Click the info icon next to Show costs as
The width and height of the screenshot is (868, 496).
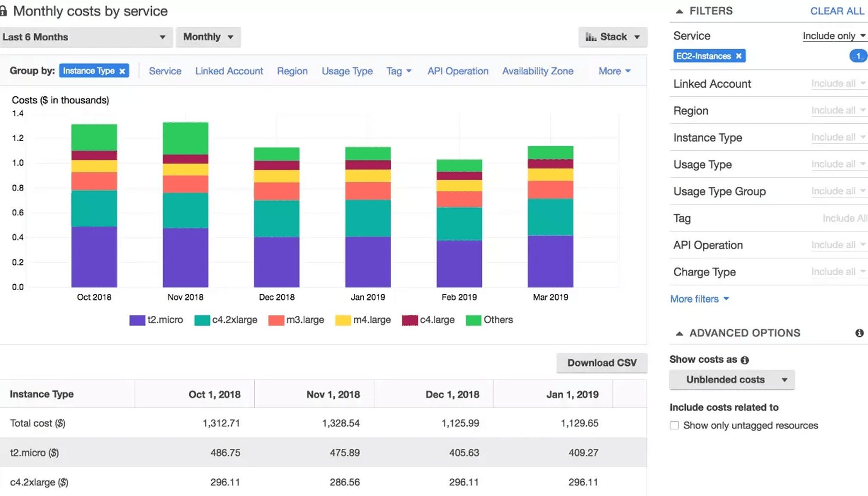(745, 360)
